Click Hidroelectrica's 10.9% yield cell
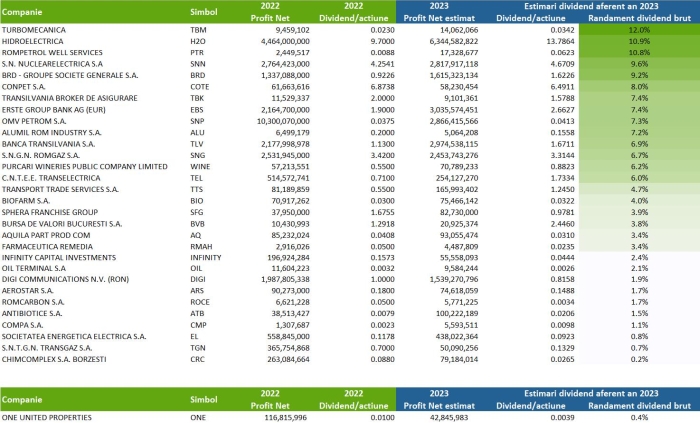Screen dimensions: 700x423 coord(639,41)
